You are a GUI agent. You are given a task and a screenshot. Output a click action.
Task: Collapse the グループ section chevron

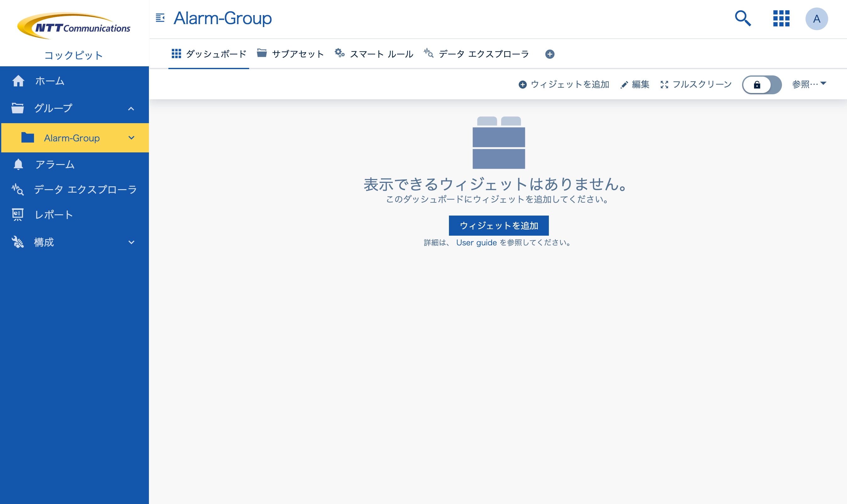[131, 109]
